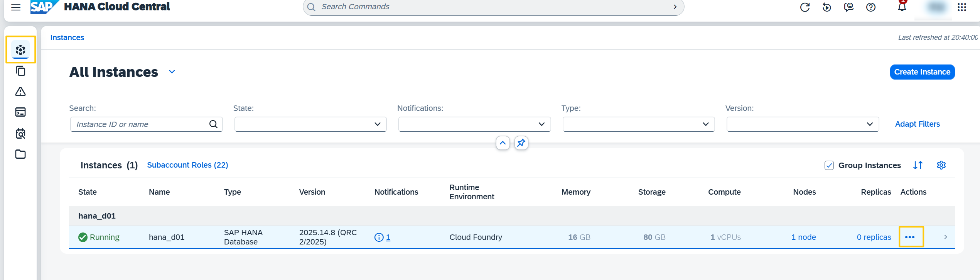Click the Compute column header

(x=724, y=192)
